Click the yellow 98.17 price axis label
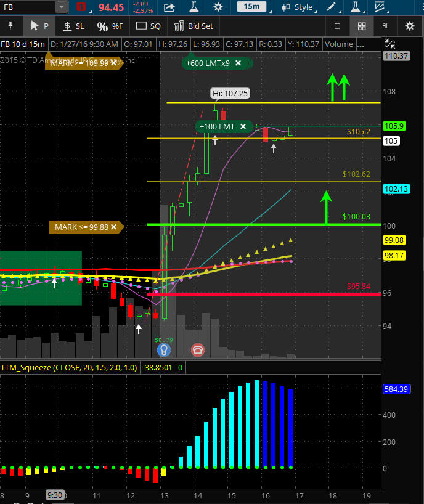Viewport: 424px width, 504px height. [x=394, y=256]
